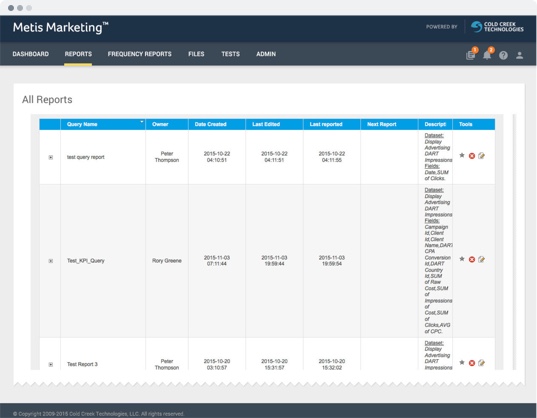Expand the Test_KPI_Query row details
The height and width of the screenshot is (418, 537).
click(51, 261)
